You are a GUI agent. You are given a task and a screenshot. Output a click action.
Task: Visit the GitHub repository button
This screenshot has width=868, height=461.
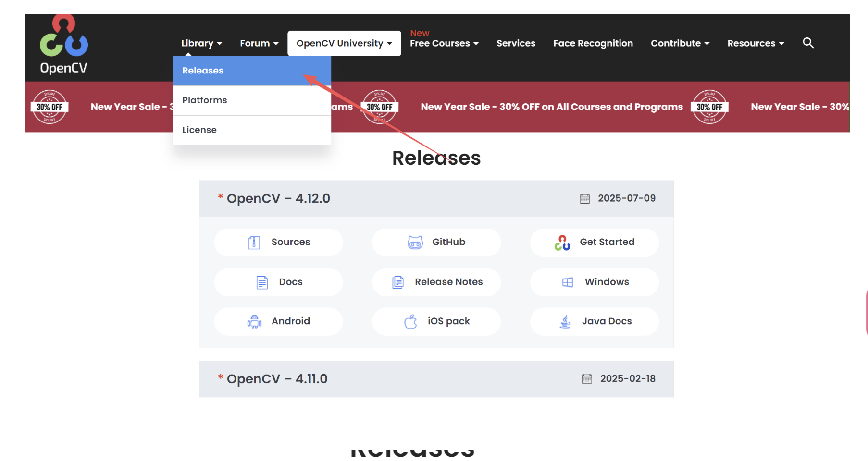point(436,243)
